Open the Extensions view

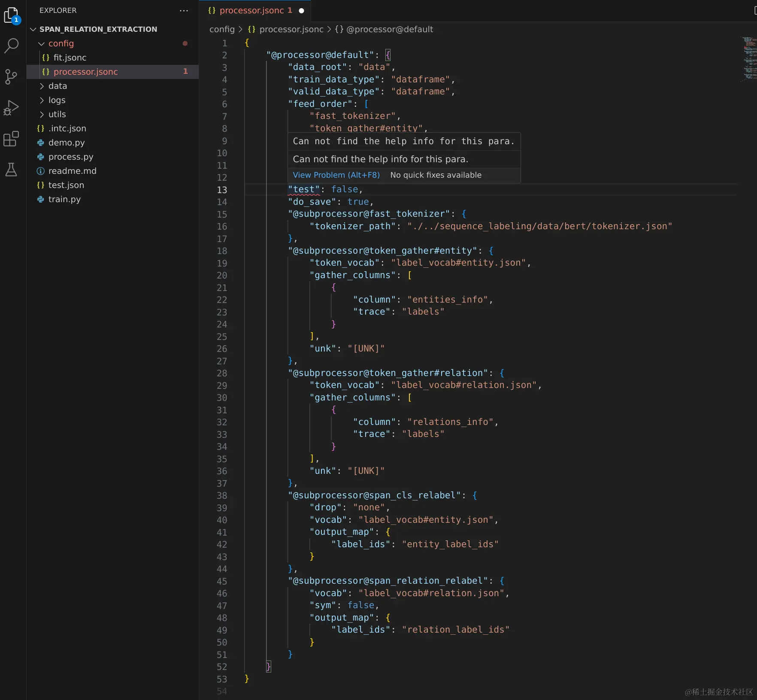[x=11, y=139]
